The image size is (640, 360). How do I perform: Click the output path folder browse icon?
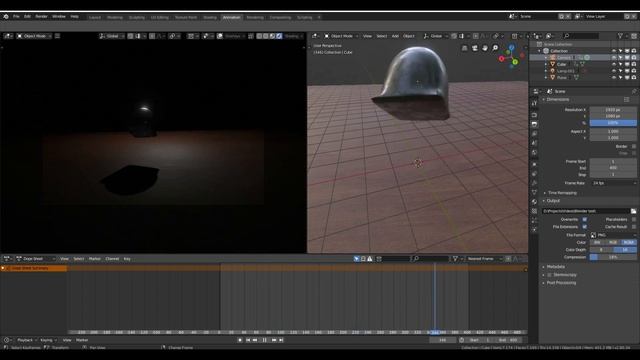point(633,211)
